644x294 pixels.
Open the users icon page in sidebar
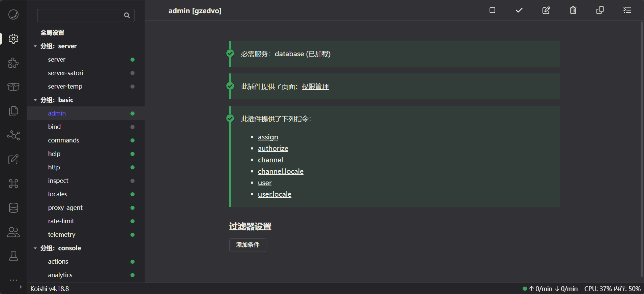point(13,232)
